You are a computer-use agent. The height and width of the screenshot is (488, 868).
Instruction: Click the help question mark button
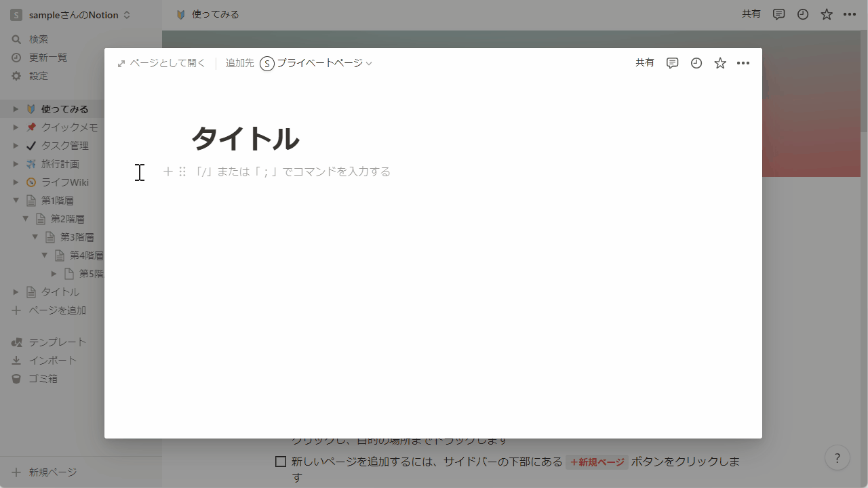pos(837,457)
